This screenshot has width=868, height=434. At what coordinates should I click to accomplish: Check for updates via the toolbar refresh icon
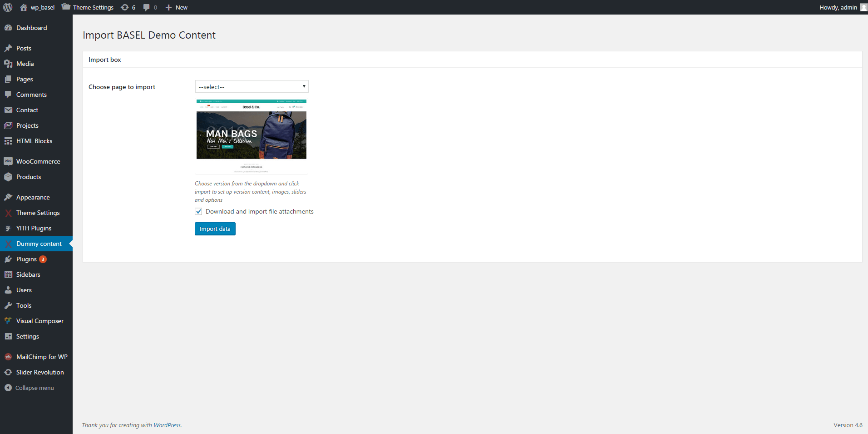[124, 7]
